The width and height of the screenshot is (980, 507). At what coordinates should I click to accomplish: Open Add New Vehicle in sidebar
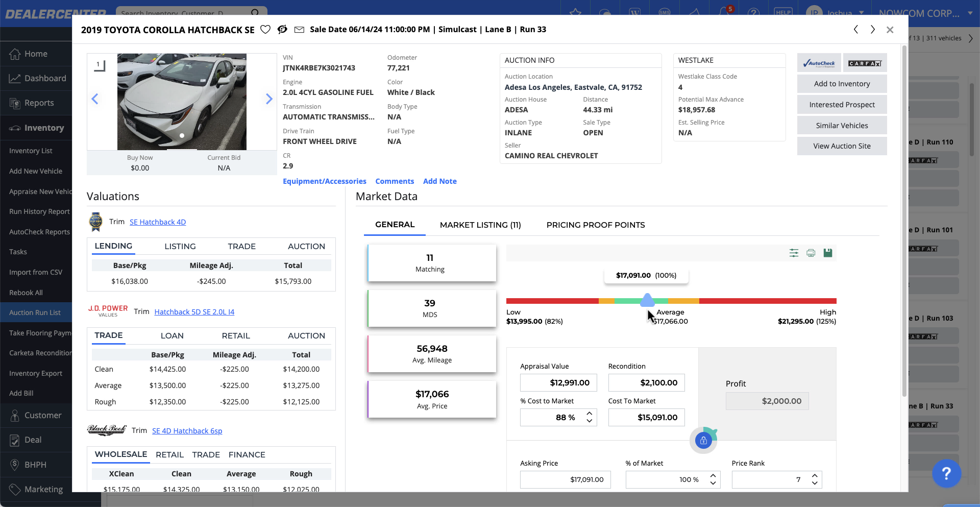[36, 171]
